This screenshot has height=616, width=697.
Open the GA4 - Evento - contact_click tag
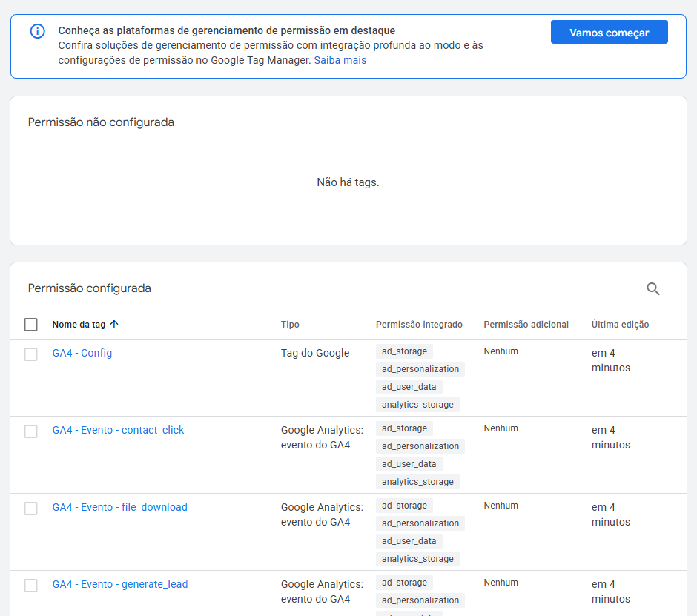pos(118,430)
